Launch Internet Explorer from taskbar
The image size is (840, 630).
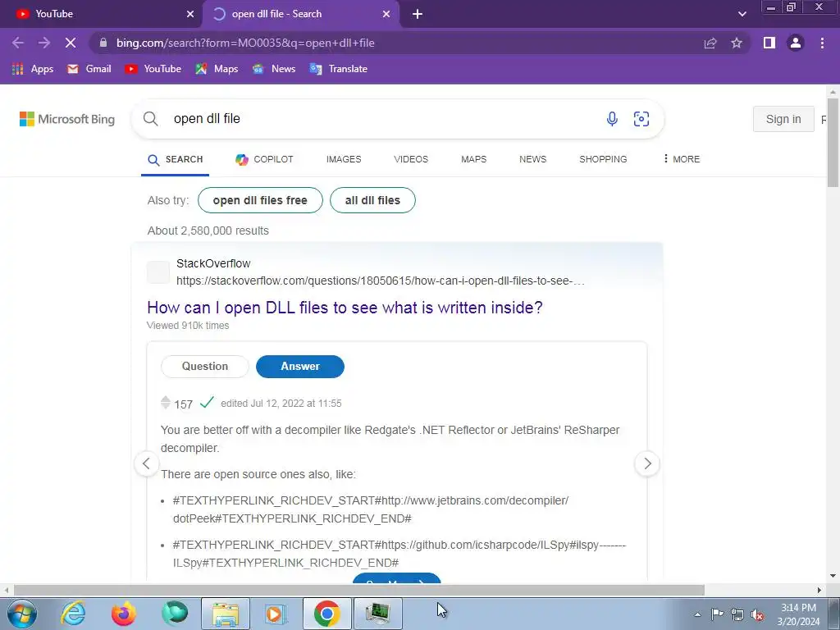pyautogui.click(x=72, y=614)
